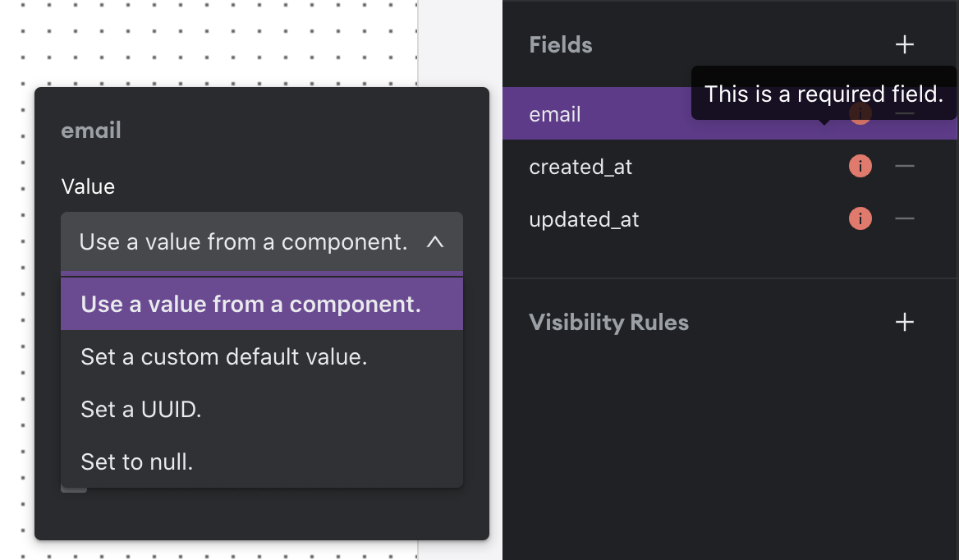
Task: Collapse the Value dropdown using its chevron arrow
Action: point(435,242)
